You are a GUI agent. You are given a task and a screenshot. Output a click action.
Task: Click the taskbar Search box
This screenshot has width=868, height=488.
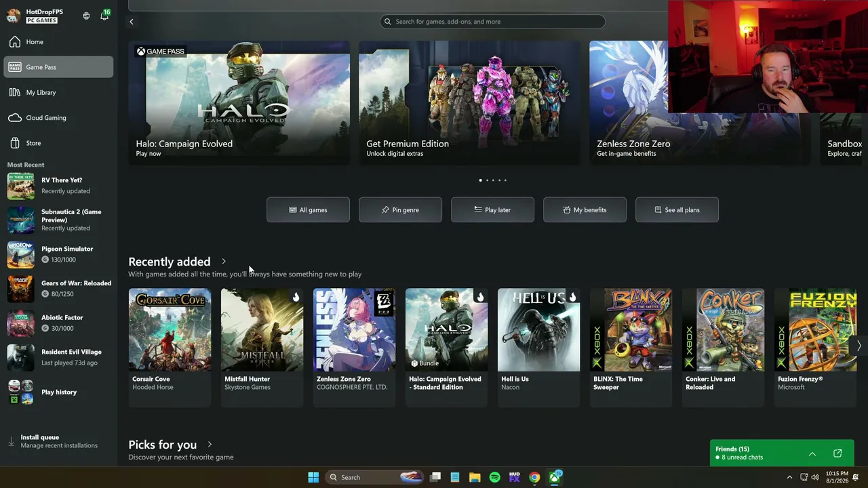pos(375,477)
